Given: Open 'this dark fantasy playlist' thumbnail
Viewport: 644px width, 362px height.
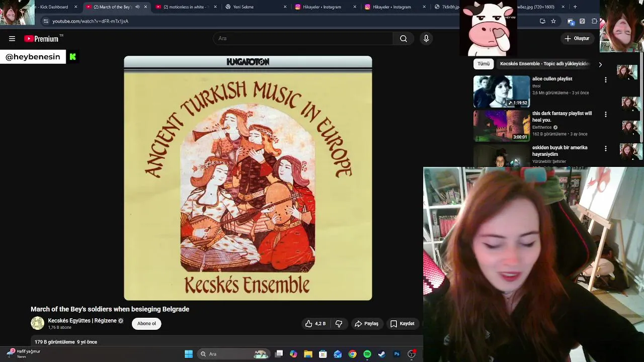Looking at the screenshot, I should pyautogui.click(x=502, y=126).
